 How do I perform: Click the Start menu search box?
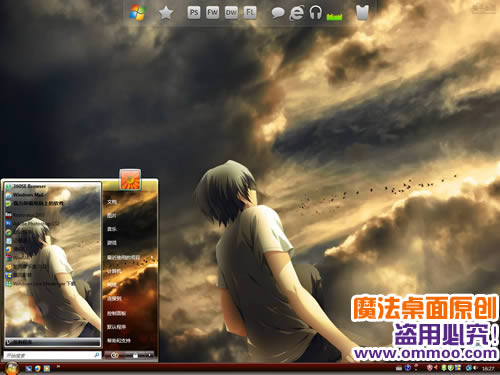tap(52, 355)
